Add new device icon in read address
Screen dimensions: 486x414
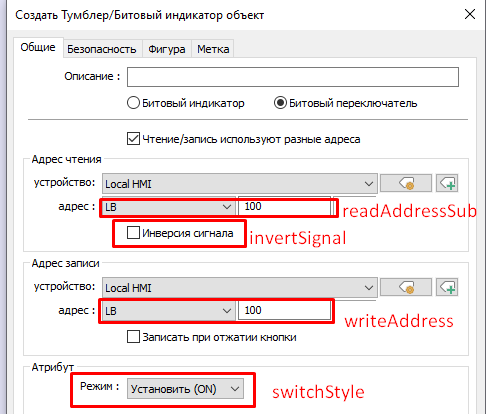coord(447,183)
